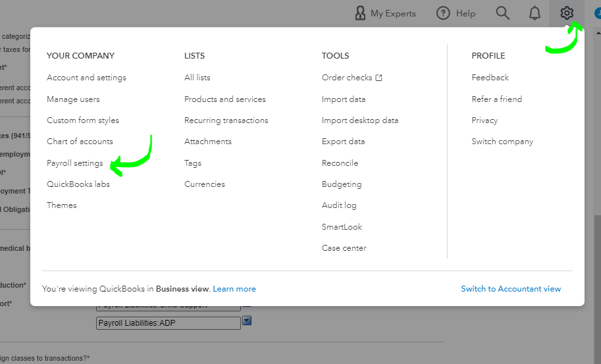The height and width of the screenshot is (364, 601).
Task: Open Attachments list
Action: [x=208, y=142]
